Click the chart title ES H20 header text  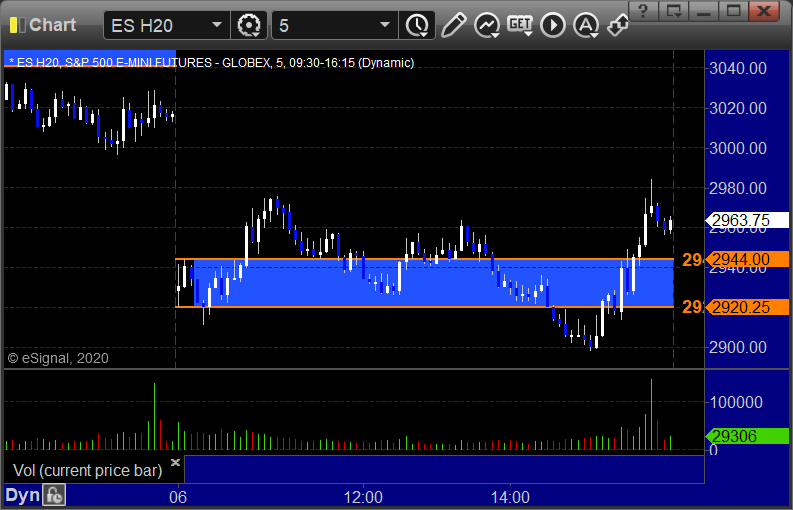(x=211, y=63)
